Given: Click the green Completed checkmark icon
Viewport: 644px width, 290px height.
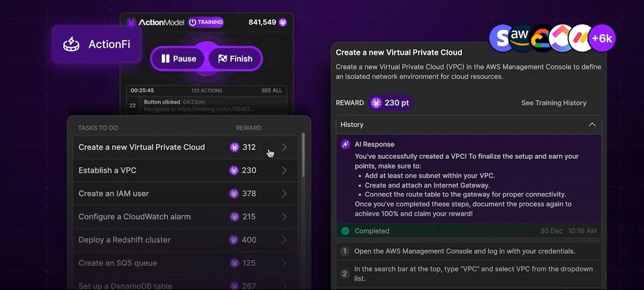Looking at the screenshot, I should point(345,231).
